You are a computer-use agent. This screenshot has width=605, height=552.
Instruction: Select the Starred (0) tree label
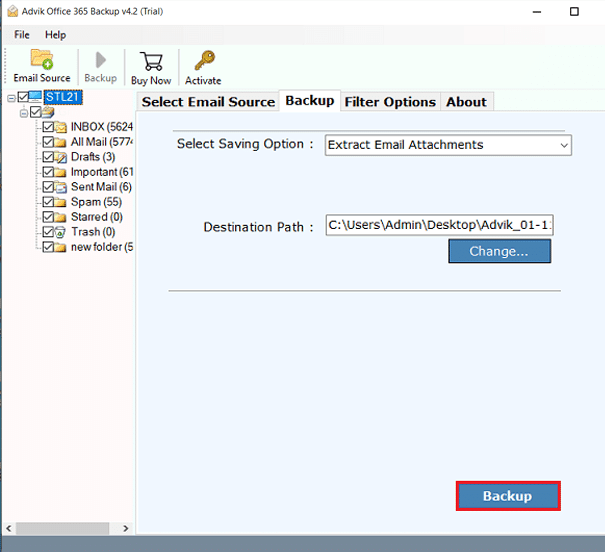tap(97, 217)
